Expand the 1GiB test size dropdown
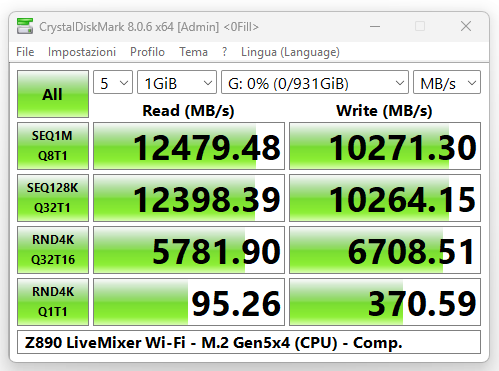499x371 pixels. (x=177, y=82)
